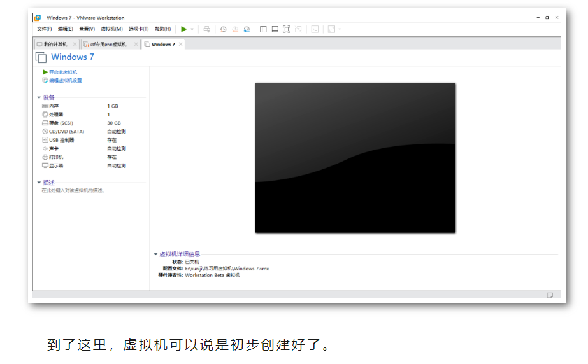Viewport: 588px width, 364px height.
Task: Click the settings icon beside 编辑虚拟机设置
Action: coord(45,81)
